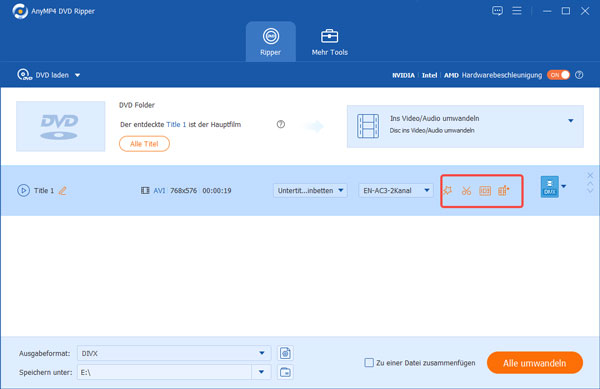Click the DIVX output format icon for Title 1
The image size is (600, 389).
(549, 187)
